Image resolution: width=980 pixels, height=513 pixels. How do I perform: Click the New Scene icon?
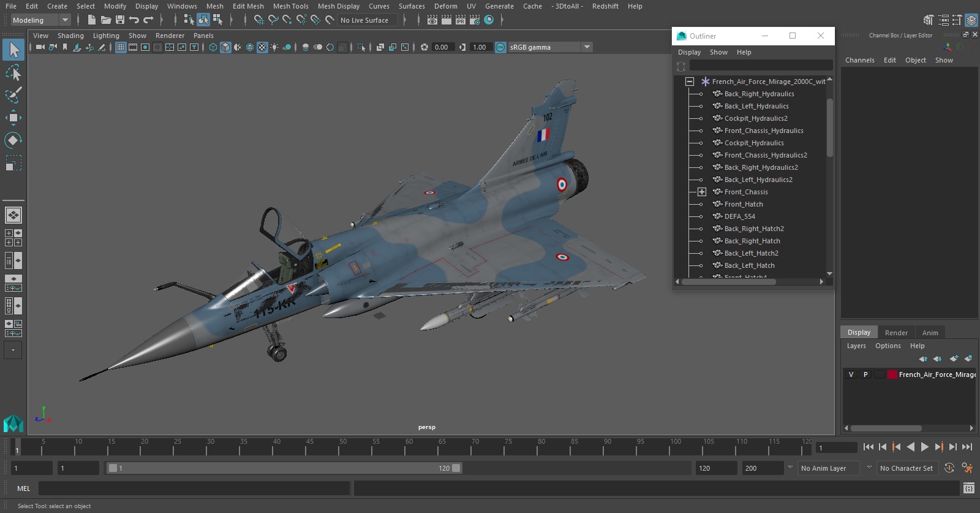point(91,20)
